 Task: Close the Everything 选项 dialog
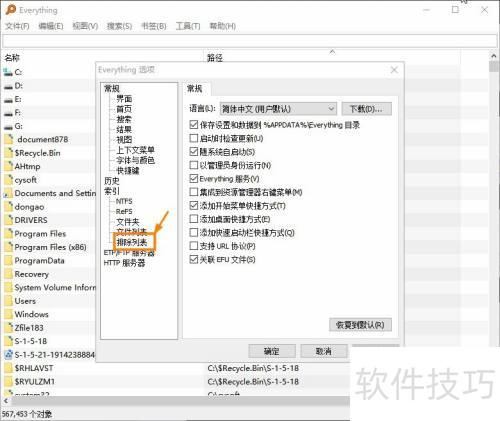tap(394, 70)
